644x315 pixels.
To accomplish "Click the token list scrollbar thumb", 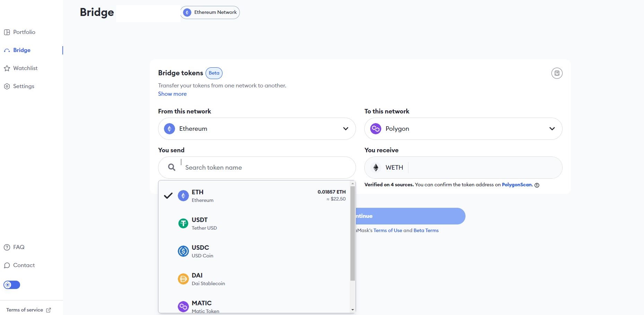I will (x=353, y=233).
